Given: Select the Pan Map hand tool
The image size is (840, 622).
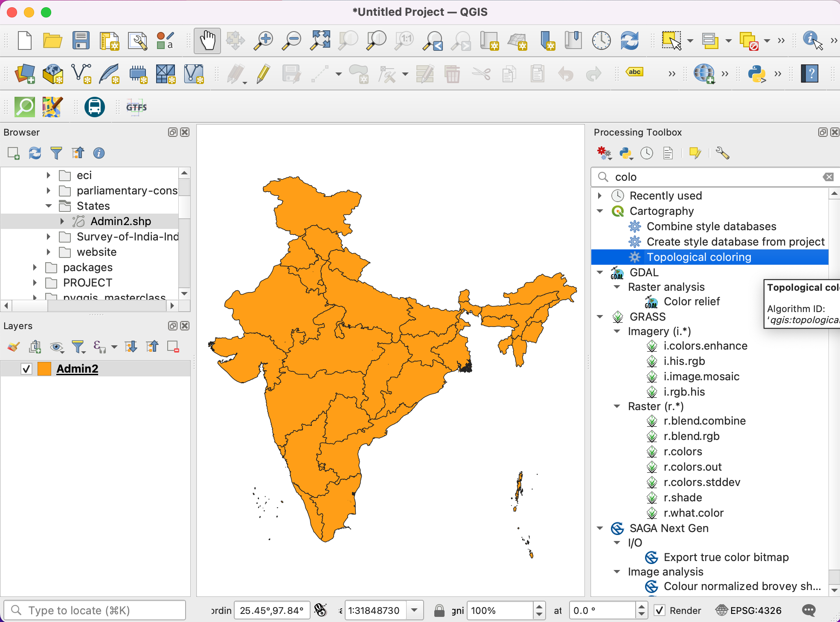Looking at the screenshot, I should pyautogui.click(x=207, y=41).
